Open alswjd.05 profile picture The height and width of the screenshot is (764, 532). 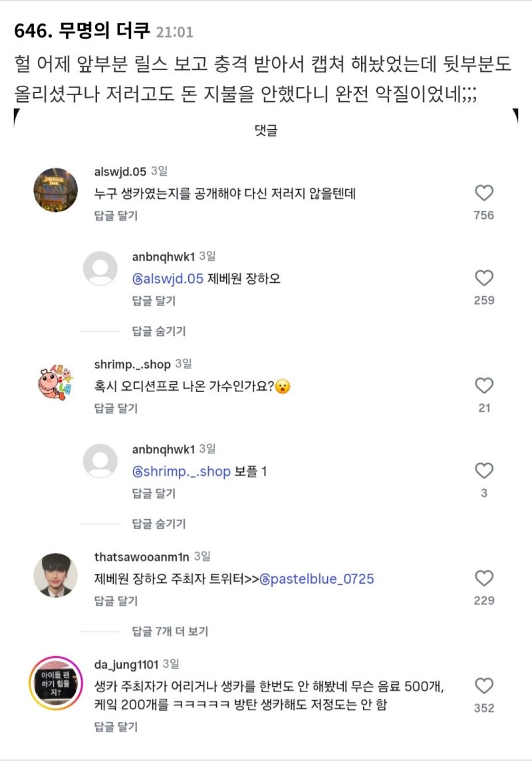coord(56,190)
